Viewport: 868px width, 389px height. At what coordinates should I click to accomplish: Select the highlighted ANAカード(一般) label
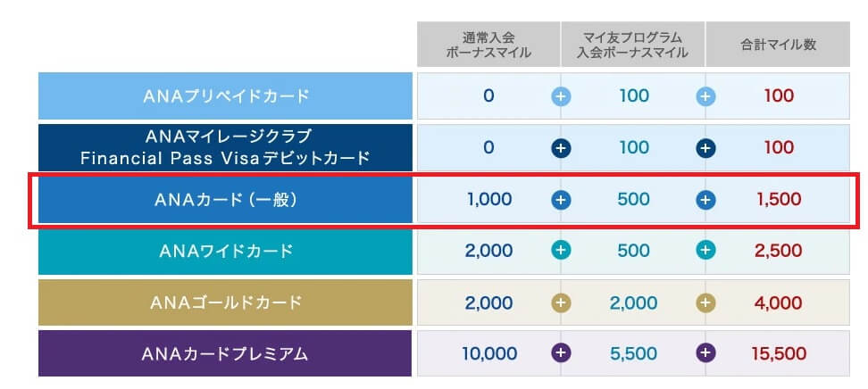click(226, 200)
